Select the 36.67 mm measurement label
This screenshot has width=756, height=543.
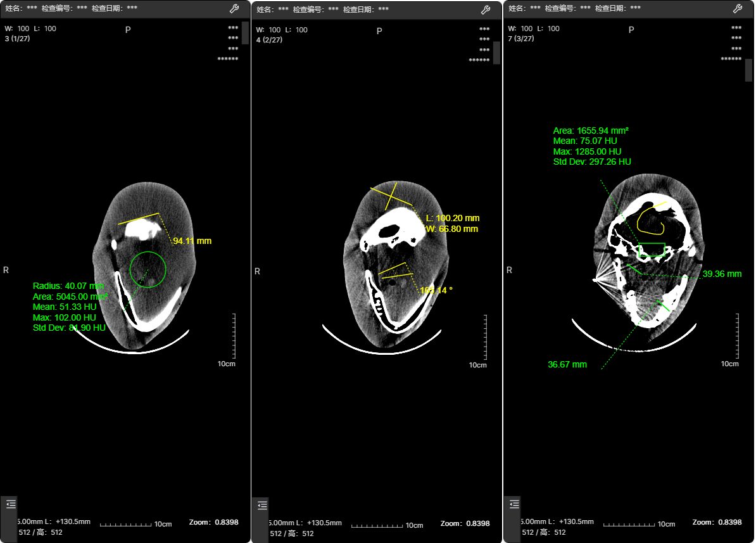tap(567, 364)
